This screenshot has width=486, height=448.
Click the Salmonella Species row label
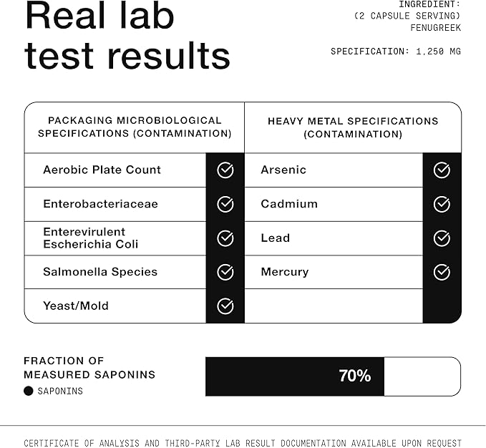100,272
